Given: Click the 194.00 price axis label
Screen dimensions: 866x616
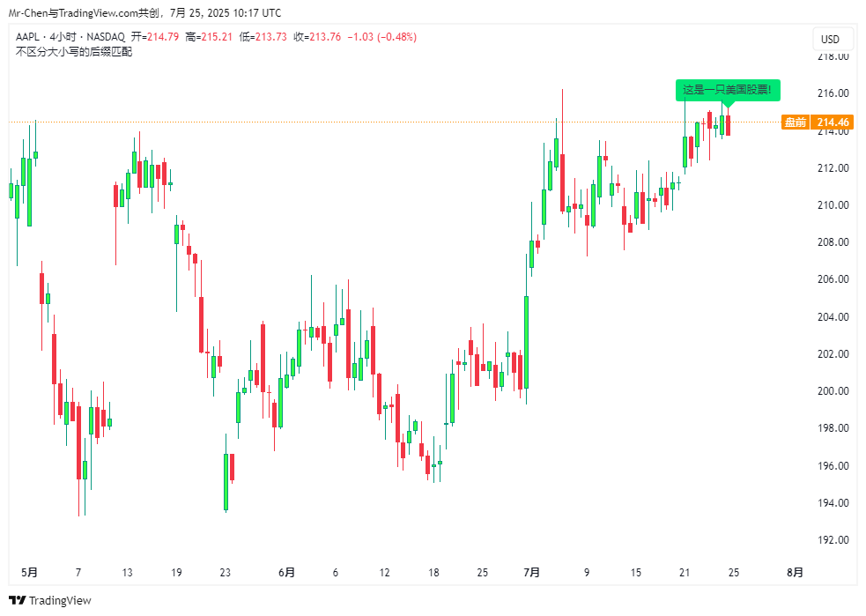Looking at the screenshot, I should click(x=833, y=502).
